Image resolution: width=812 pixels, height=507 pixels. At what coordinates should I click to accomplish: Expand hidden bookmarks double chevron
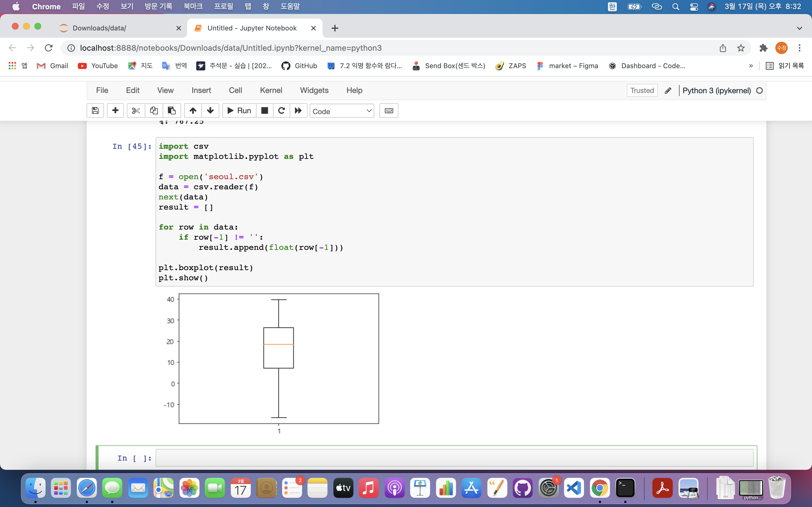point(751,66)
